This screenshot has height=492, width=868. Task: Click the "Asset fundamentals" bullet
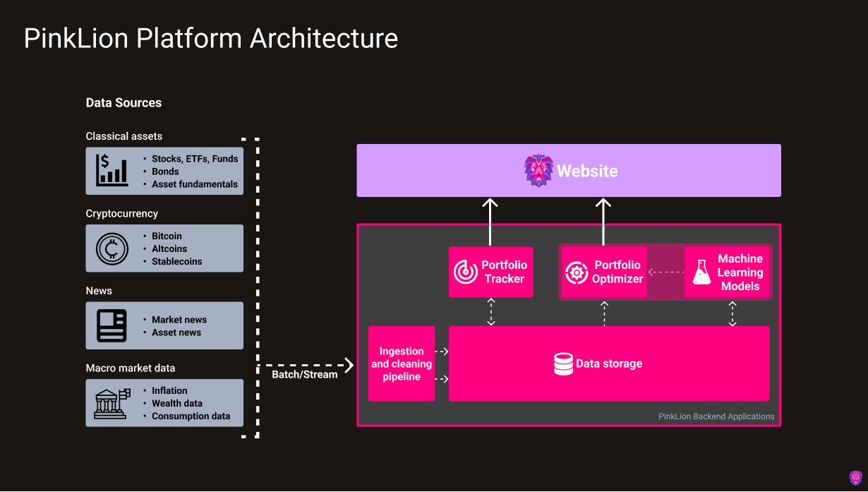[195, 184]
